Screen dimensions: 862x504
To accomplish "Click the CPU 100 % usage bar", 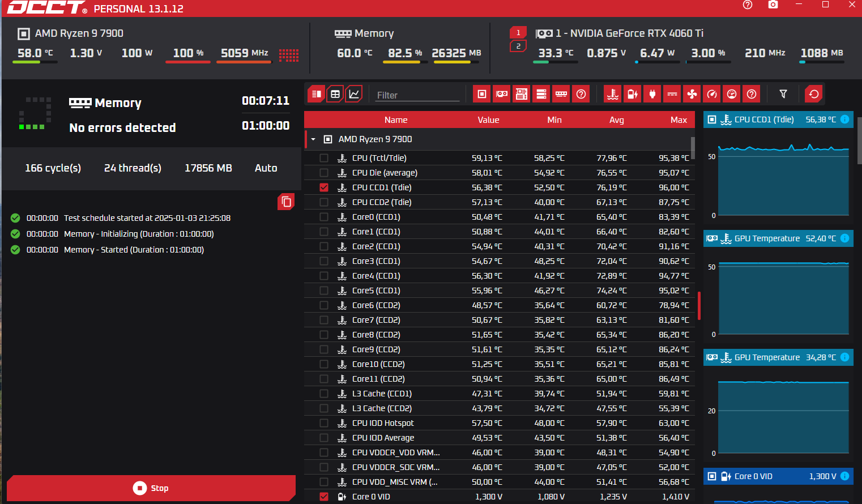I will [x=188, y=62].
